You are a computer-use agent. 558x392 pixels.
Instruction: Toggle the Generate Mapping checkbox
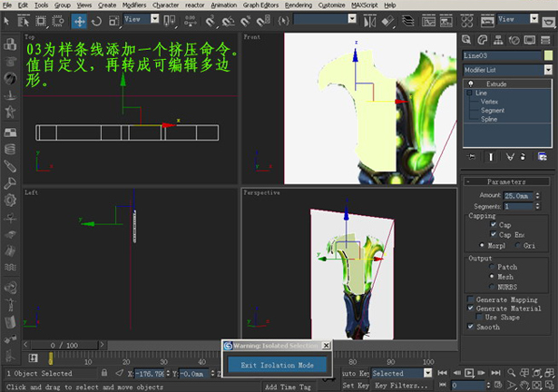pos(470,299)
